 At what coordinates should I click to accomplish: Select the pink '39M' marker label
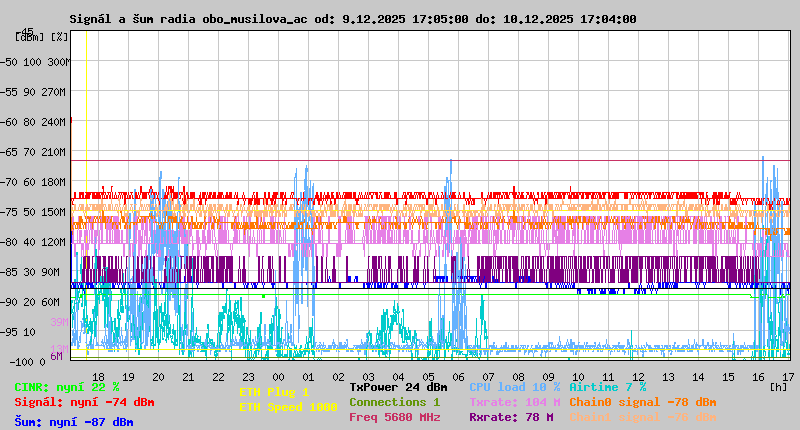(x=59, y=322)
